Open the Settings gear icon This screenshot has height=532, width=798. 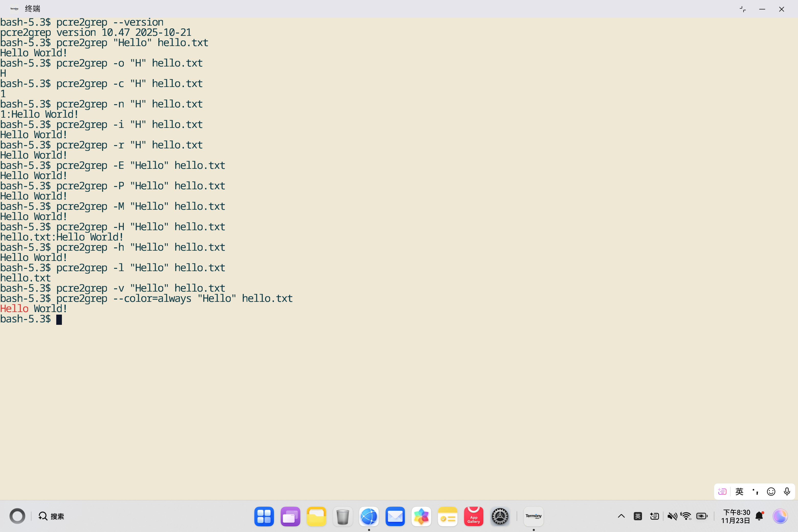[x=500, y=516]
